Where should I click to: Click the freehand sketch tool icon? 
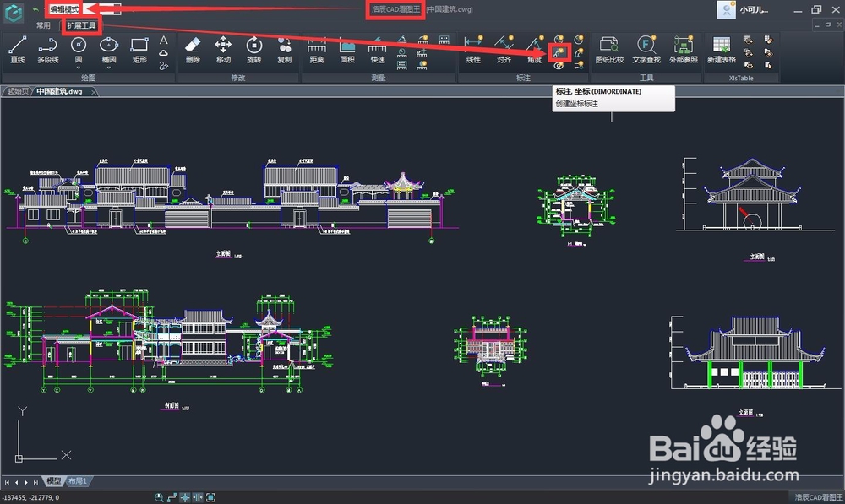[164, 66]
